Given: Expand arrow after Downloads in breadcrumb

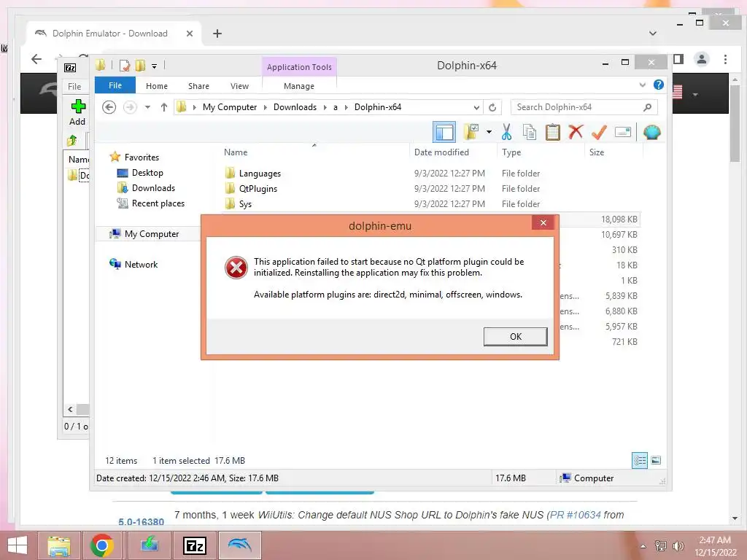Looking at the screenshot, I should (325, 108).
